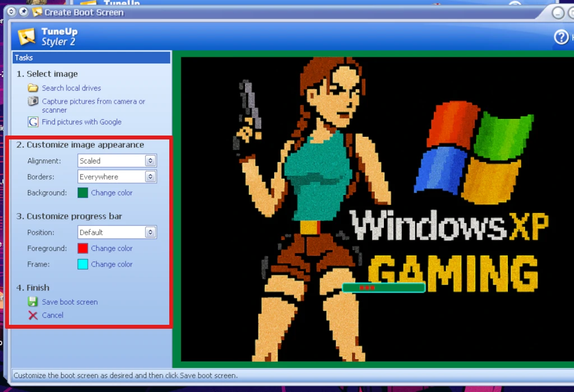Click Change color link for Foreground

click(112, 248)
